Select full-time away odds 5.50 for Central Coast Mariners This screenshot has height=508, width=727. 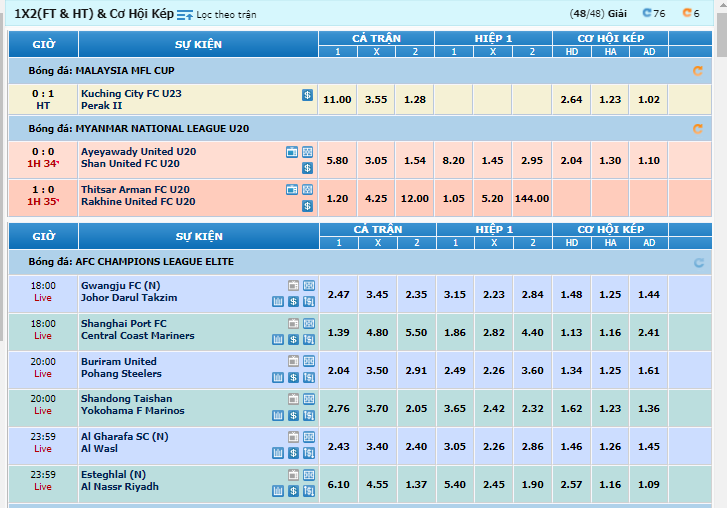tap(416, 333)
